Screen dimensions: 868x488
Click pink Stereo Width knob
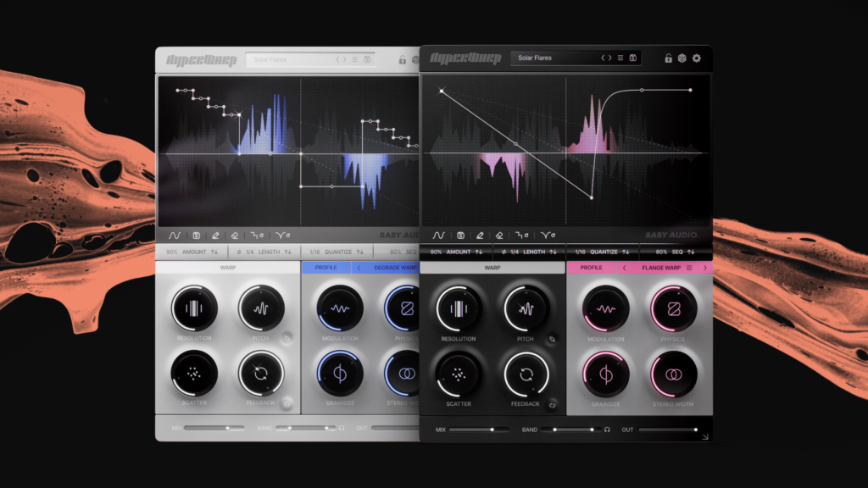coord(673,374)
